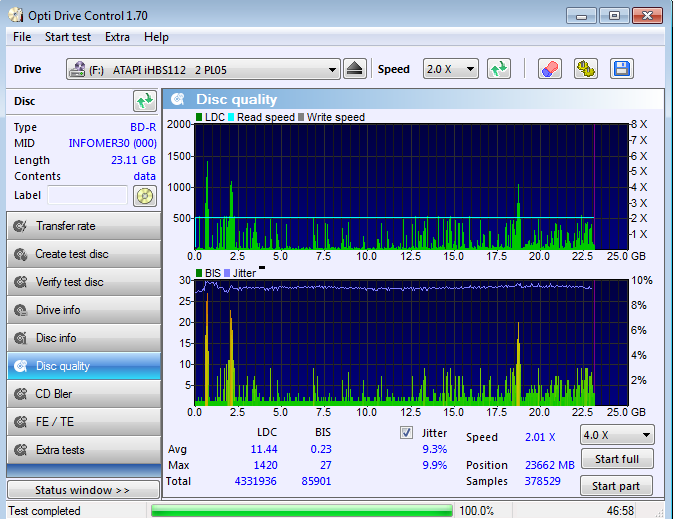
Task: Open FE / TE test
Action: 84,422
